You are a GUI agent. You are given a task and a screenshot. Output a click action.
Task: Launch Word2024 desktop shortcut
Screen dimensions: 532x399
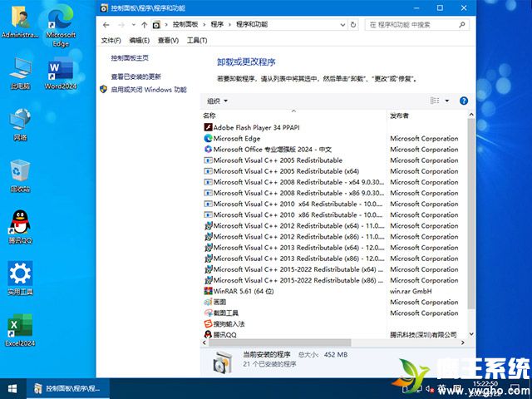click(61, 73)
